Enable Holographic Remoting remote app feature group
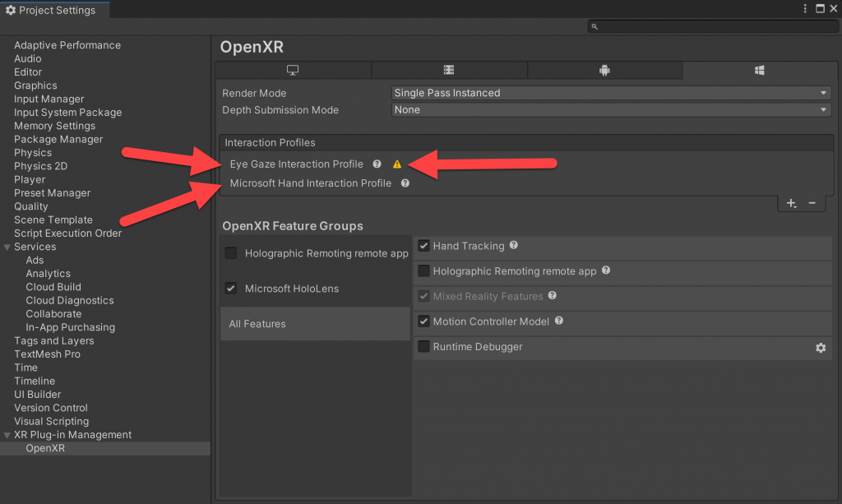The image size is (842, 504). point(231,252)
